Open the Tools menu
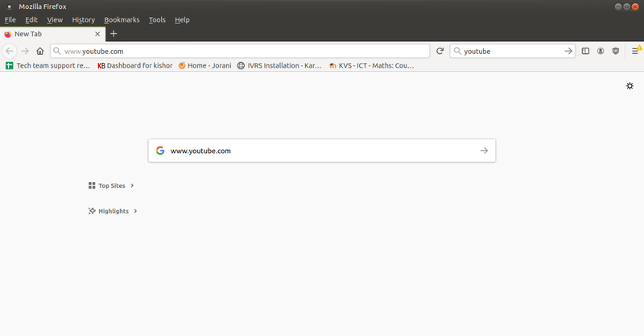Image resolution: width=644 pixels, height=336 pixels. point(157,19)
